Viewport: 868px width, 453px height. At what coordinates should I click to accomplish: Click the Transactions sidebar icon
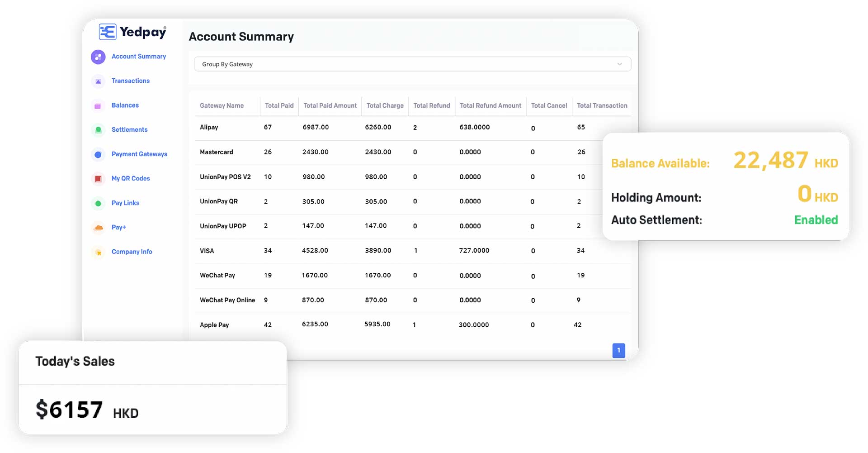98,81
